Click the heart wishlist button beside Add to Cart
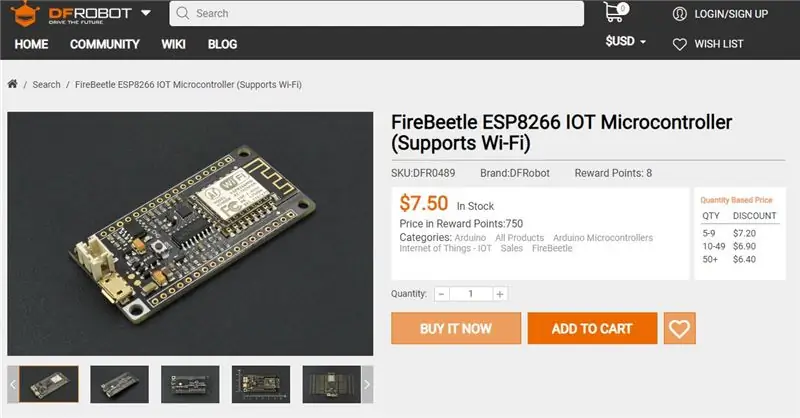 click(x=680, y=328)
